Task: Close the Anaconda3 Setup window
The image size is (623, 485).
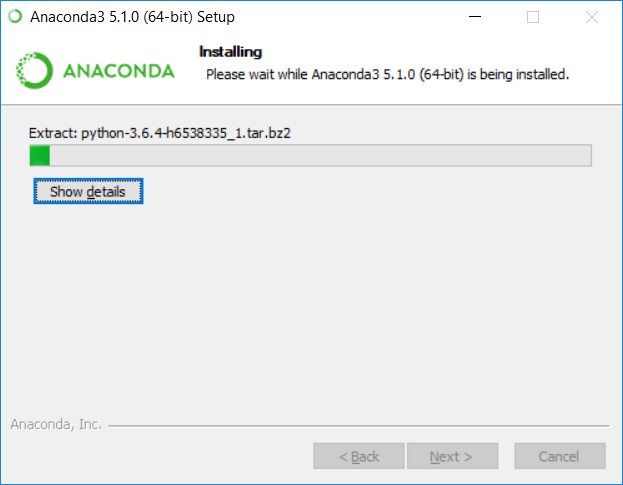Action: pos(592,17)
